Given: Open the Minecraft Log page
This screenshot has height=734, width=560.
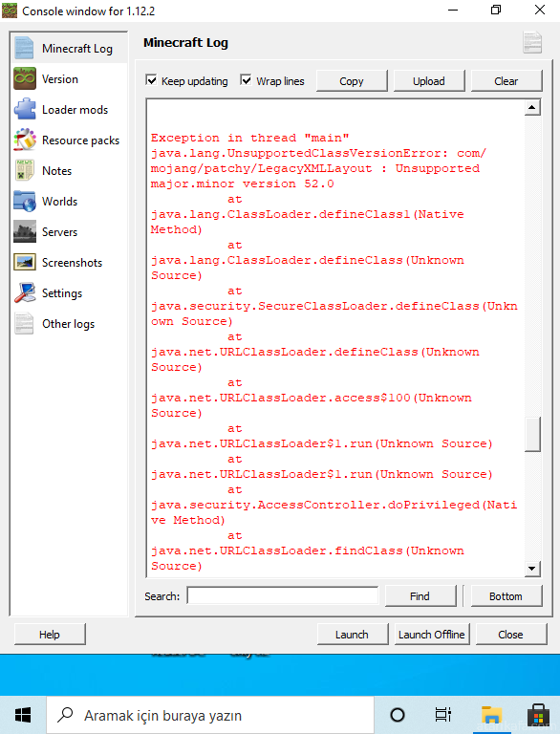Looking at the screenshot, I should point(70,48).
